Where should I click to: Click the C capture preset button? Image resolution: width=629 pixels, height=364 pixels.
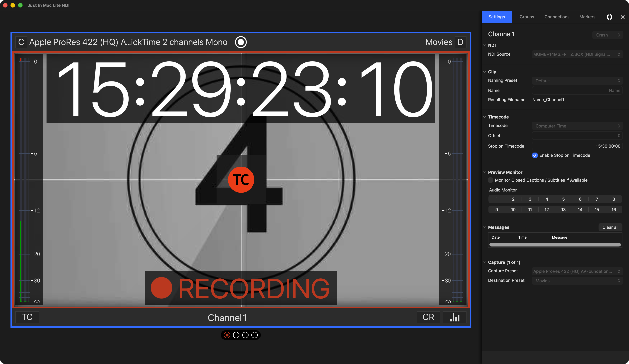pyautogui.click(x=21, y=42)
